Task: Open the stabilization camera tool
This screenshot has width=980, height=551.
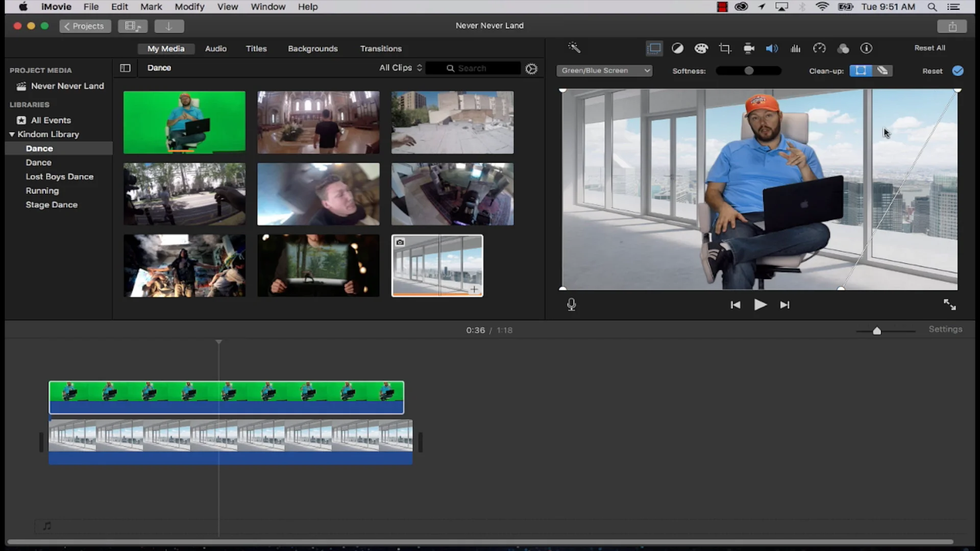Action: pyautogui.click(x=749, y=48)
